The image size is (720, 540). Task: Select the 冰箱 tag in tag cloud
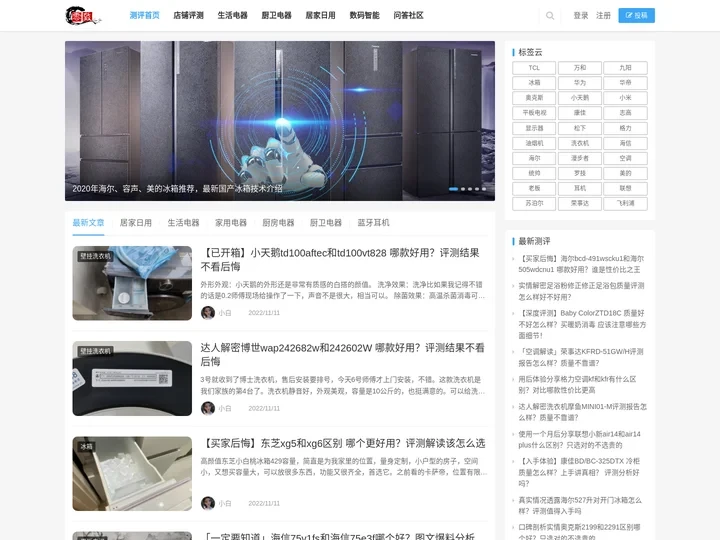(534, 83)
